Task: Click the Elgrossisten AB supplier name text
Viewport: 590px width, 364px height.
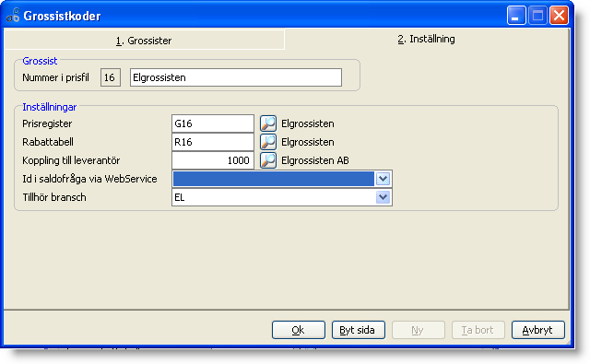Action: (x=315, y=160)
